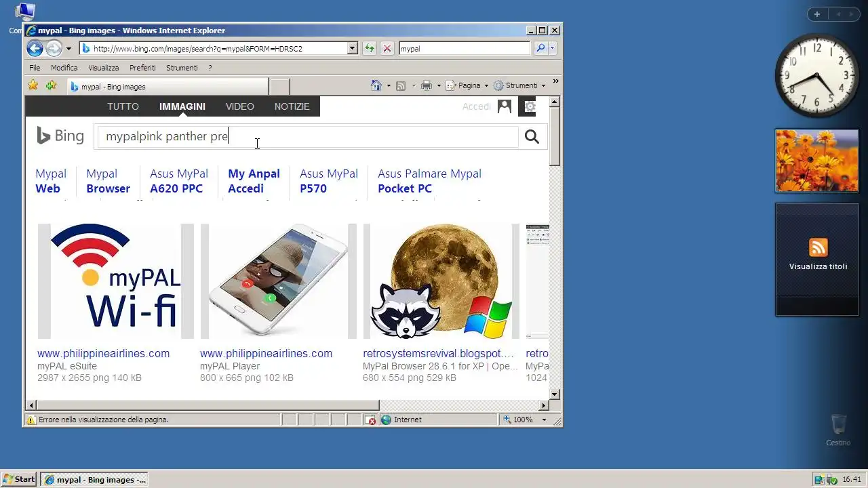The height and width of the screenshot is (488, 868).
Task: Click the browser Forward arrow button
Action: 54,48
